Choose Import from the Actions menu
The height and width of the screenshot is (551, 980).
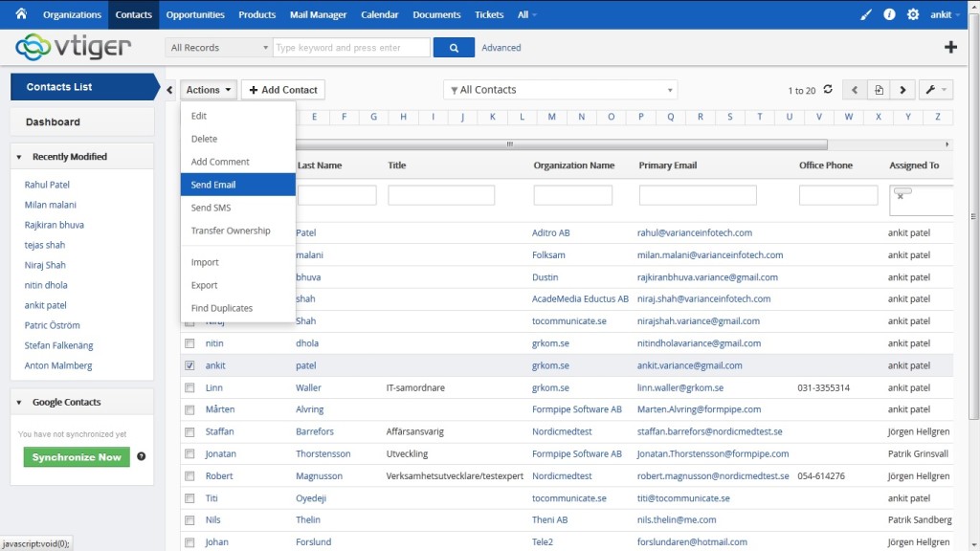tap(238, 262)
